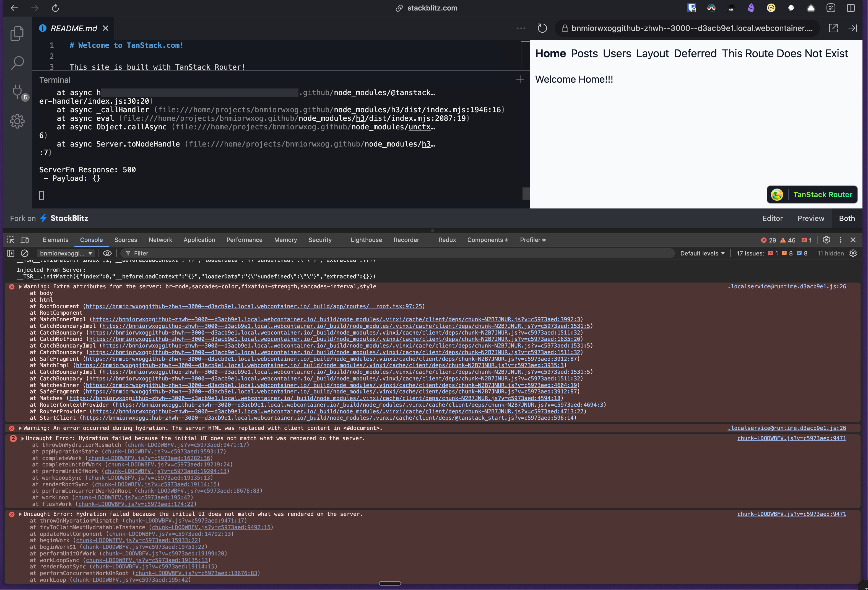Refresh the preview pane
868x590 pixels.
coord(542,28)
